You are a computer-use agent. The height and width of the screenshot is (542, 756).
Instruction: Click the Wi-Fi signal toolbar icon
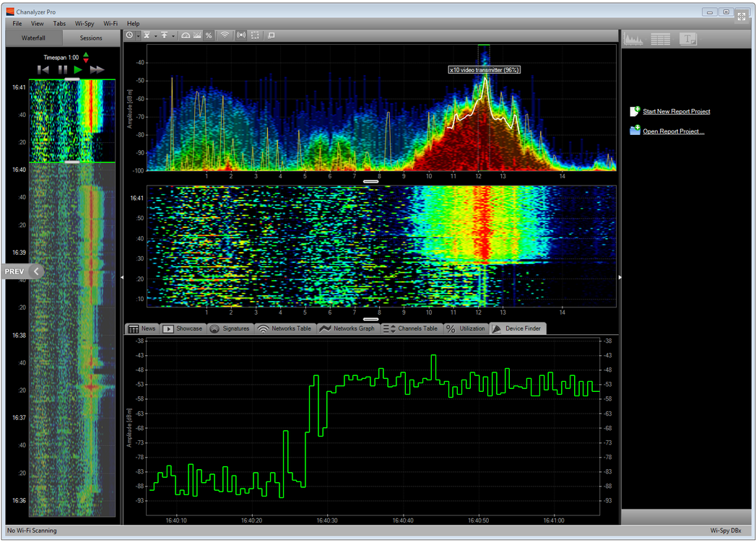(x=225, y=35)
